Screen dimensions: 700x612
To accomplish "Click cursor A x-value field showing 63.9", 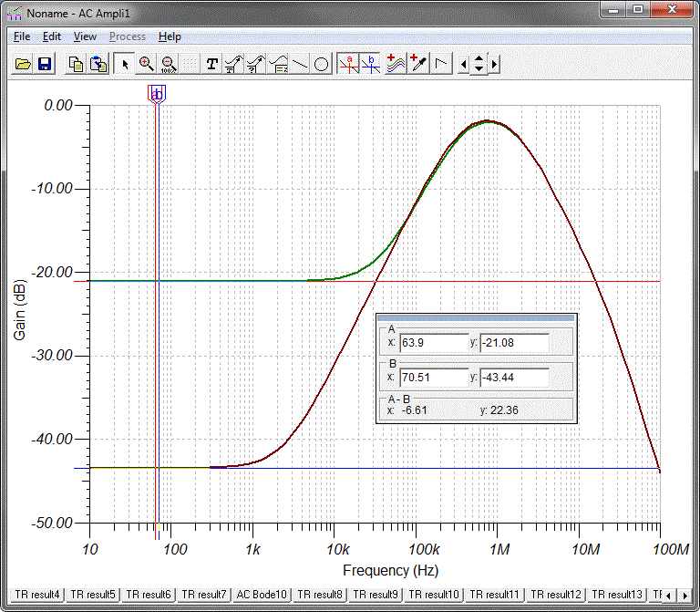I will tap(434, 343).
